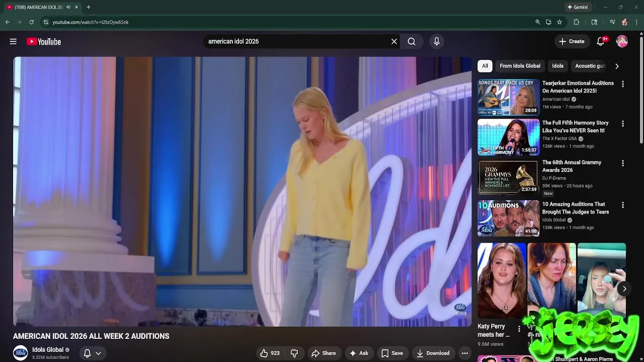Click 'The X Factor USA' channel name
Screen dimensions: 644x362
point(559,138)
